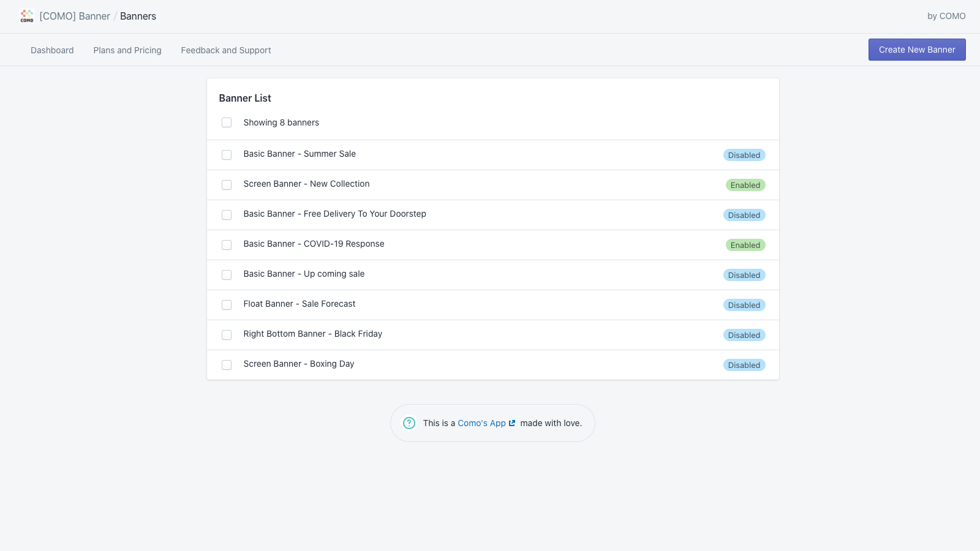Click the Enabled badge on COVID-19 Response
This screenshot has width=980, height=551.
[x=745, y=245]
